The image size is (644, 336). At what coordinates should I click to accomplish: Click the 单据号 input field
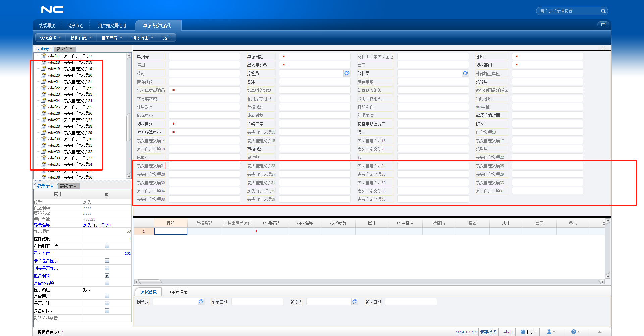204,56
